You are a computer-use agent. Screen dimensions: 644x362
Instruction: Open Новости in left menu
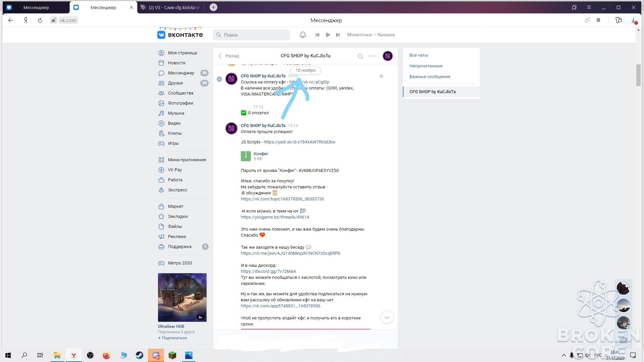[177, 63]
